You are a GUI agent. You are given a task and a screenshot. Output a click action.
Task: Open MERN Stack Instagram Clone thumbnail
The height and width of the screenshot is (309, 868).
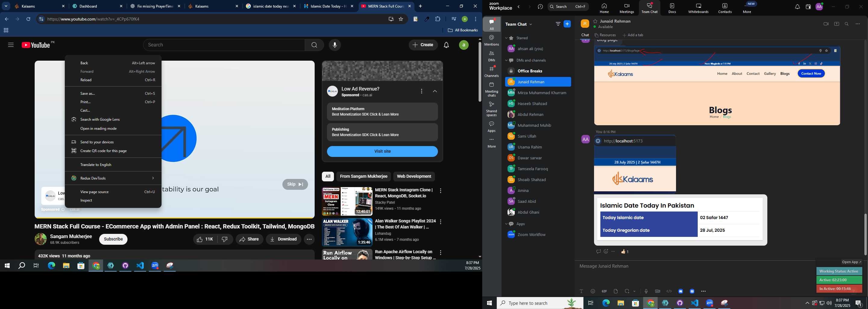click(x=347, y=201)
